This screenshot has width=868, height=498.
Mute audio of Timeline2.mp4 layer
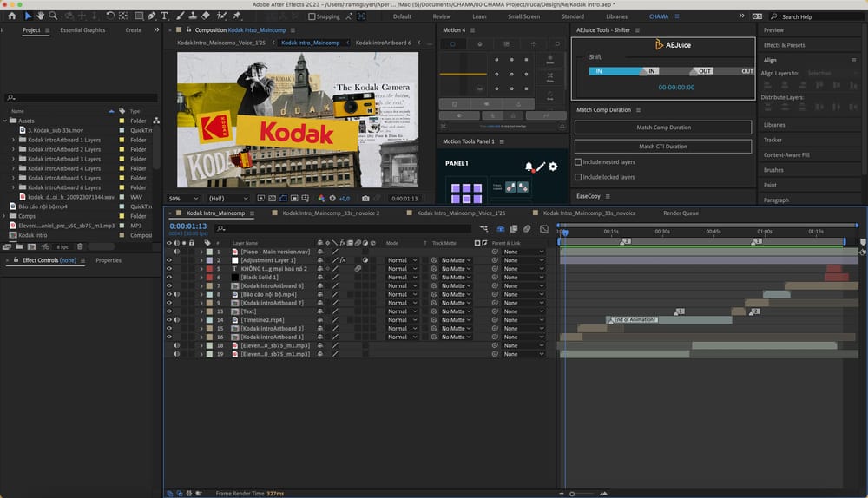tap(176, 320)
